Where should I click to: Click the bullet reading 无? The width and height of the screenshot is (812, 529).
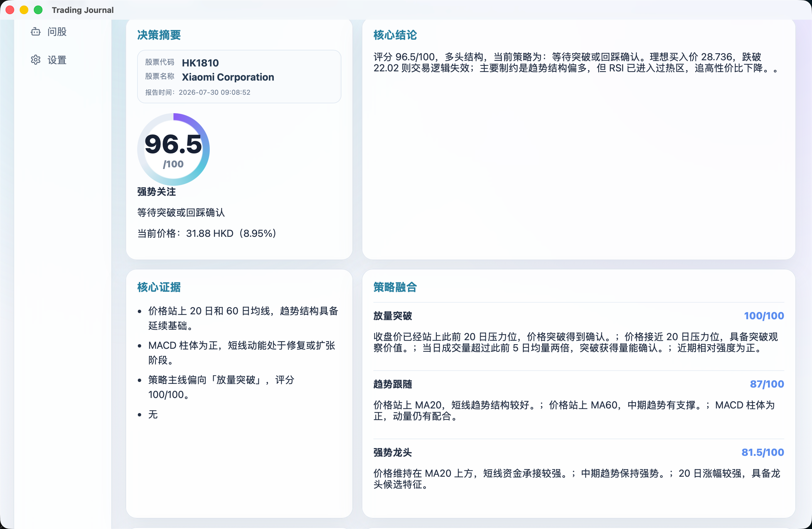153,414
